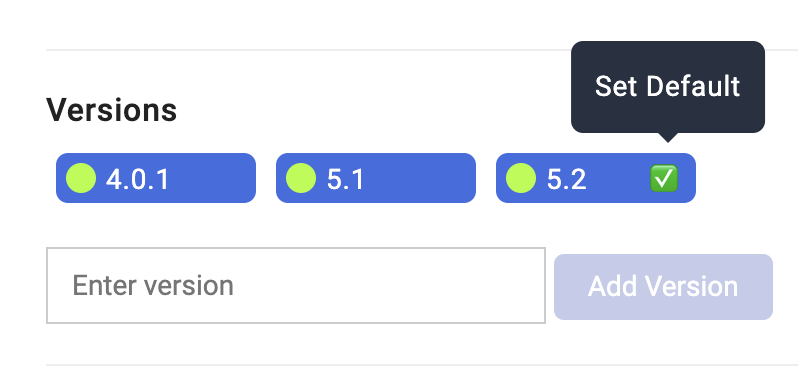Click the green status dot on version 5.1
Image resolution: width=798 pixels, height=374 pixels.
(301, 178)
